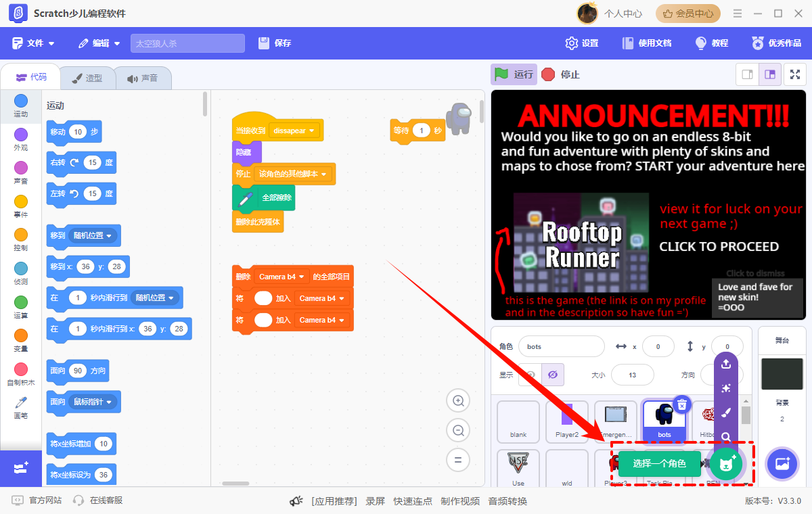Click the choose a backdrop button
812x514 pixels.
(782, 464)
